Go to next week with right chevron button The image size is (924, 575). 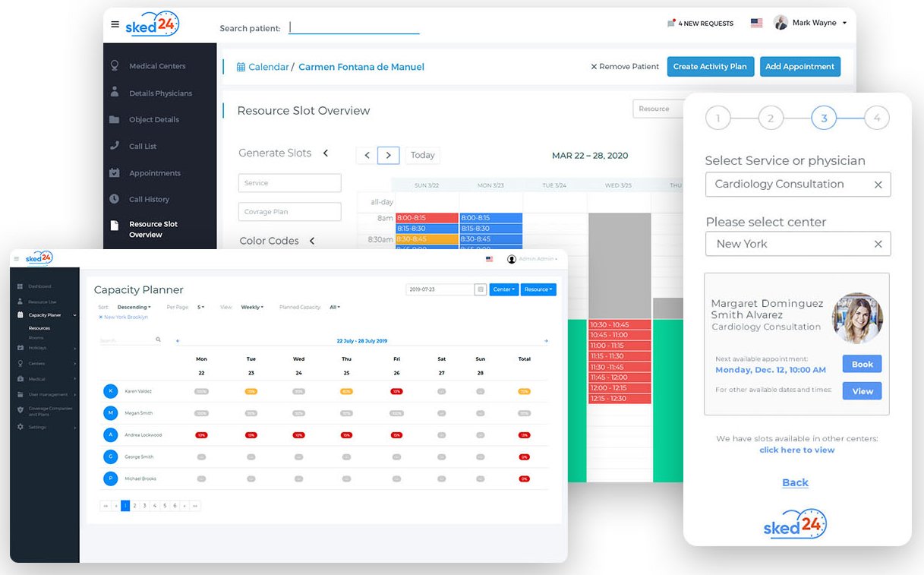388,155
